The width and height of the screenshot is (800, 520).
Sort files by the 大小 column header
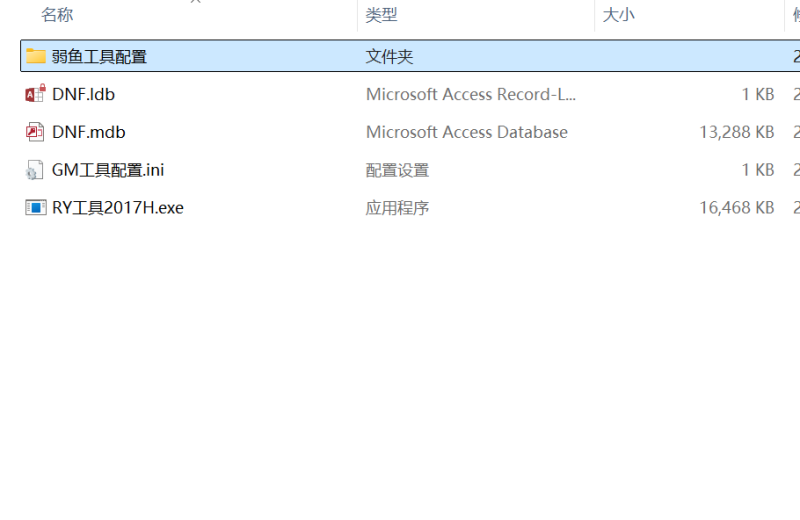pyautogui.click(x=618, y=15)
